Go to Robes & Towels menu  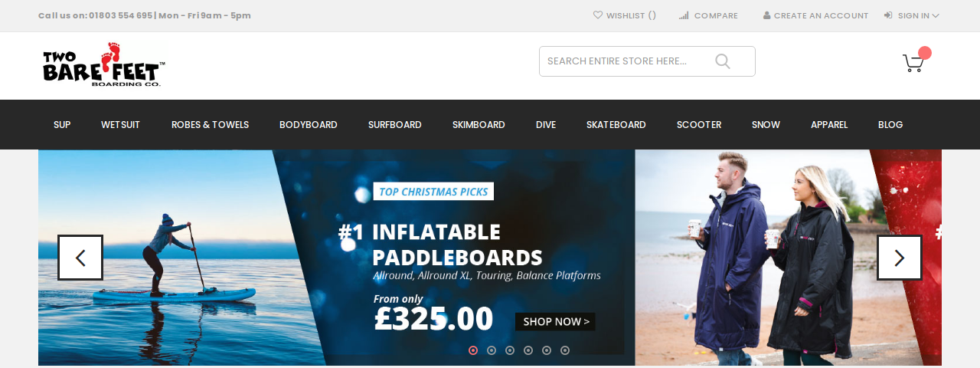click(x=210, y=124)
